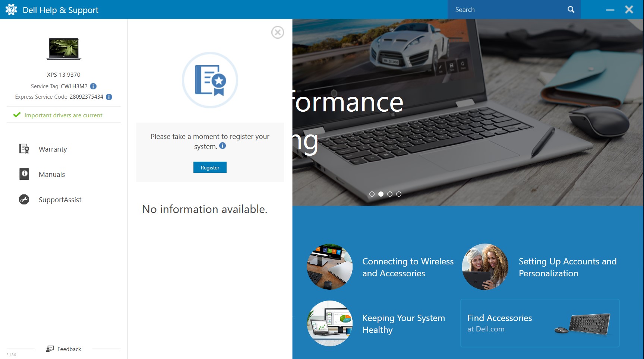Open the SupportAssist section
The width and height of the screenshot is (644, 359).
tap(60, 200)
